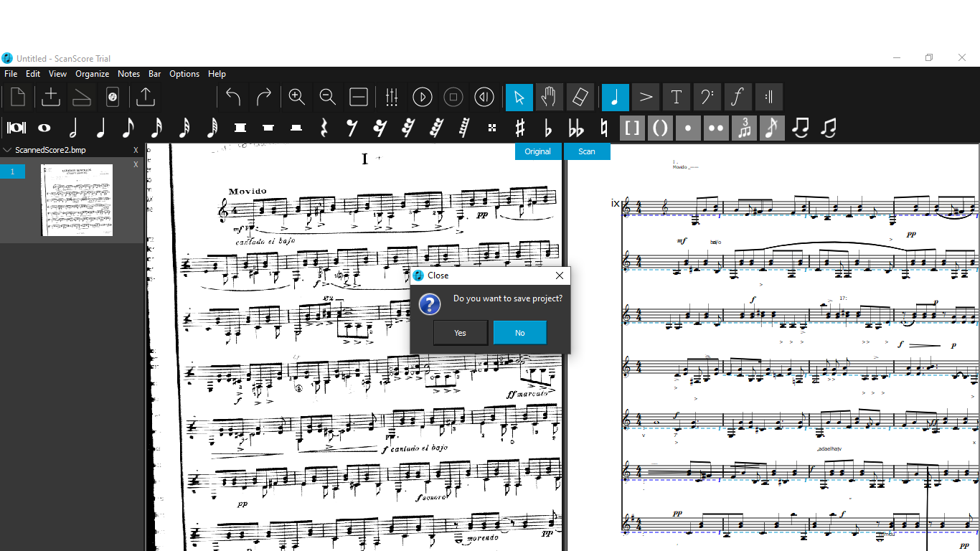
Task: Open the Notes menu
Action: tap(129, 74)
